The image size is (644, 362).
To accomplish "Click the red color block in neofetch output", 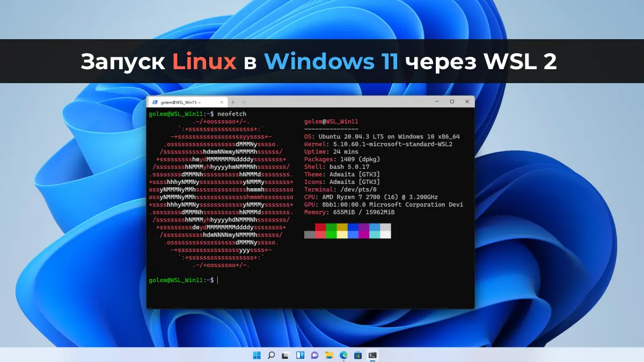I will pyautogui.click(x=320, y=227).
